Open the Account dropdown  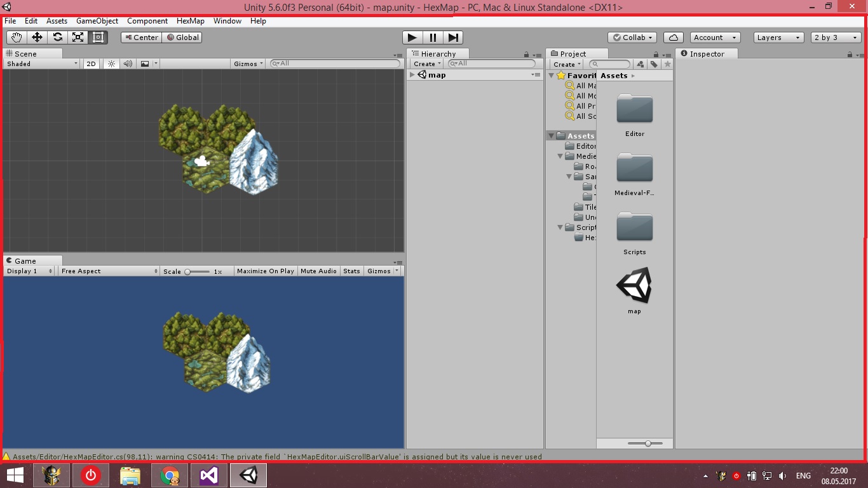pos(715,37)
